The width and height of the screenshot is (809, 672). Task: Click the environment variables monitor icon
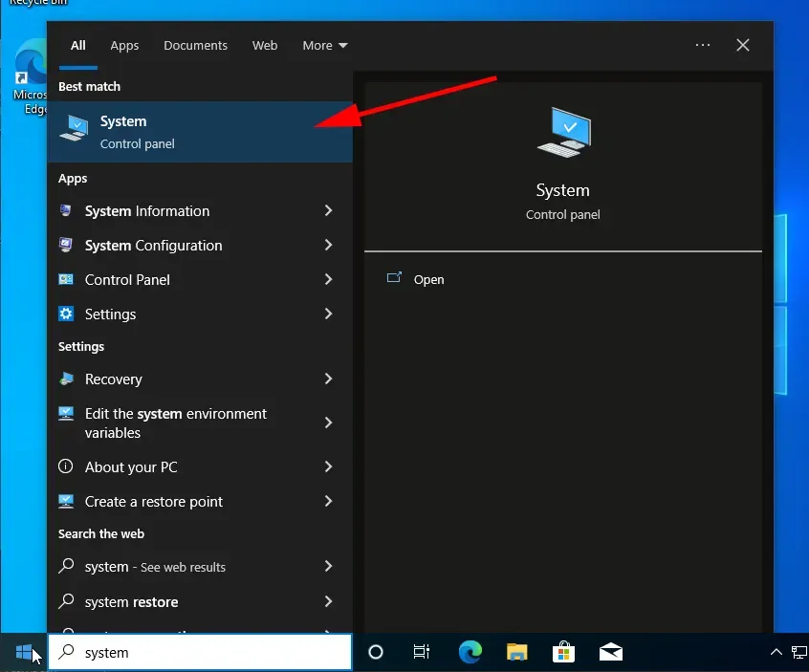point(66,414)
